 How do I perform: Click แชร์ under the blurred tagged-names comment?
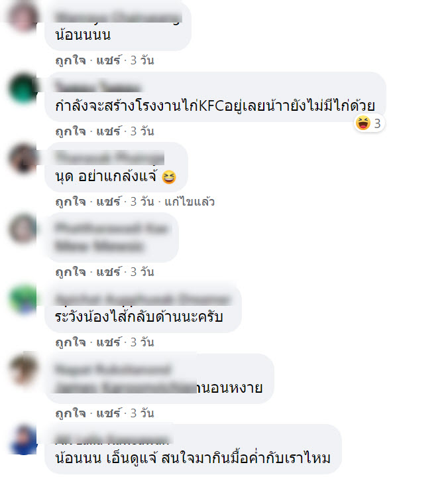(109, 271)
